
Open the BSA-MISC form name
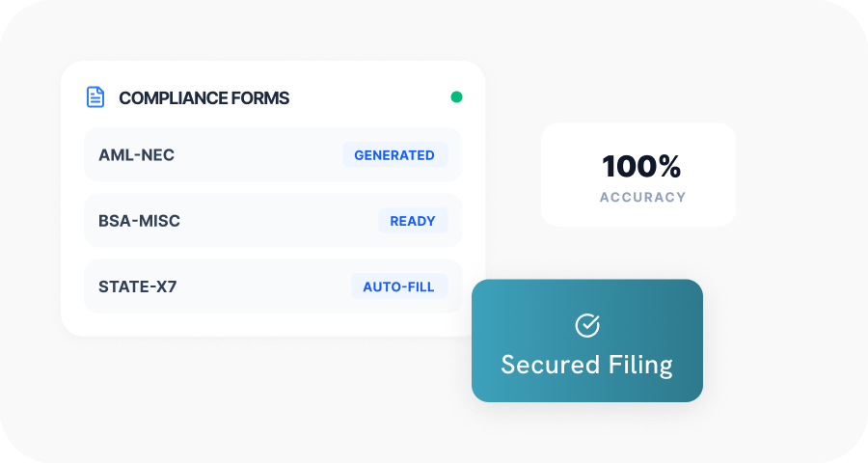(x=139, y=221)
